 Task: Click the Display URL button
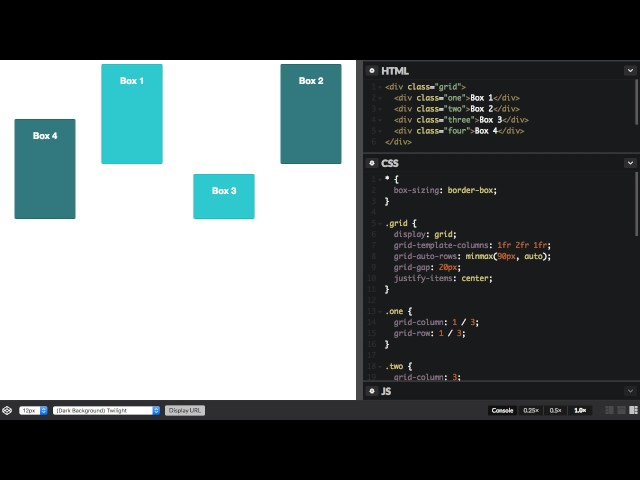tap(185, 411)
